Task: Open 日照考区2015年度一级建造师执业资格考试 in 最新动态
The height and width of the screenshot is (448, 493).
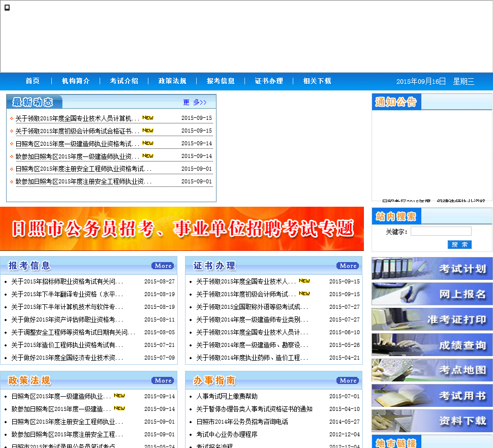Action: click(77, 144)
